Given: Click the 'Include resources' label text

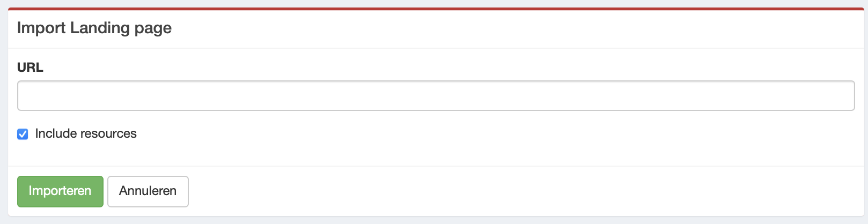Looking at the screenshot, I should (86, 133).
